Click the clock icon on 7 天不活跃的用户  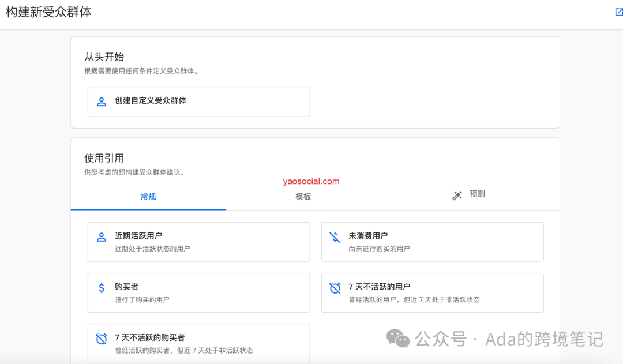click(335, 287)
